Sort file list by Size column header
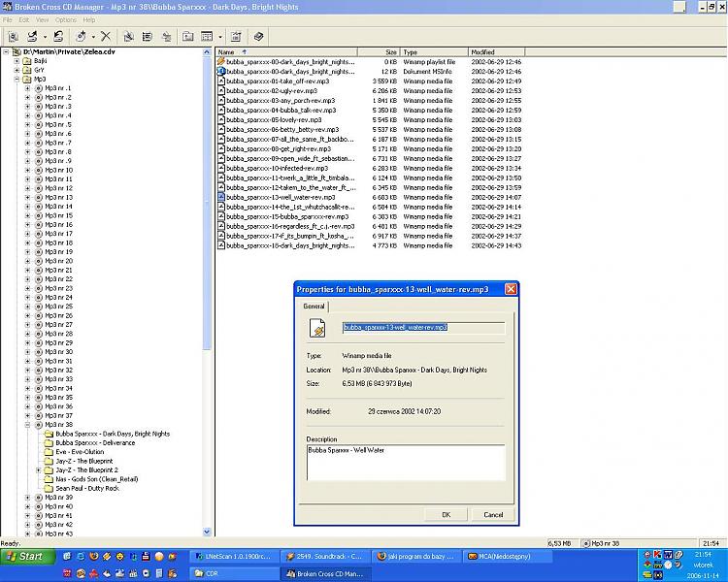This screenshot has height=582, width=728. pos(379,52)
